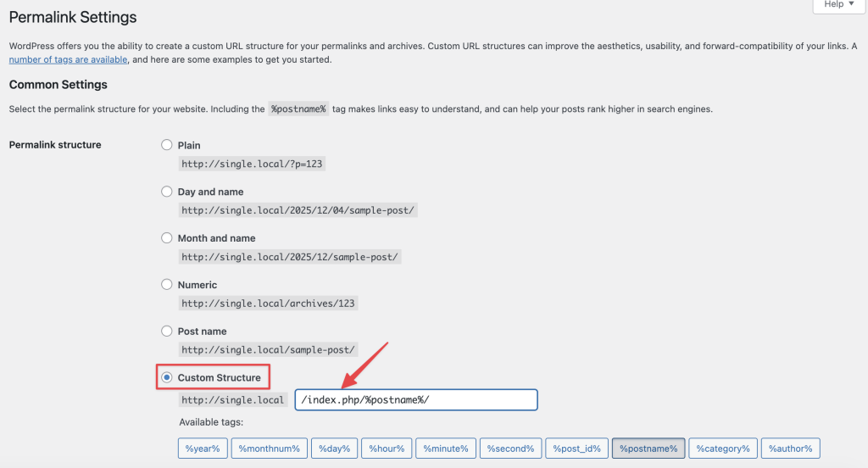This screenshot has width=868, height=468.
Task: Choose the Day and name option
Action: click(x=167, y=192)
